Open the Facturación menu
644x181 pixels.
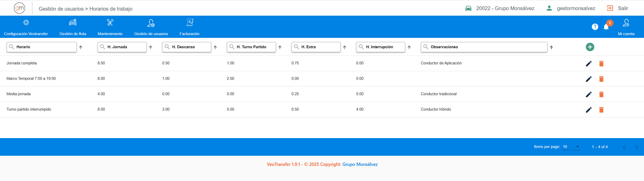click(189, 27)
